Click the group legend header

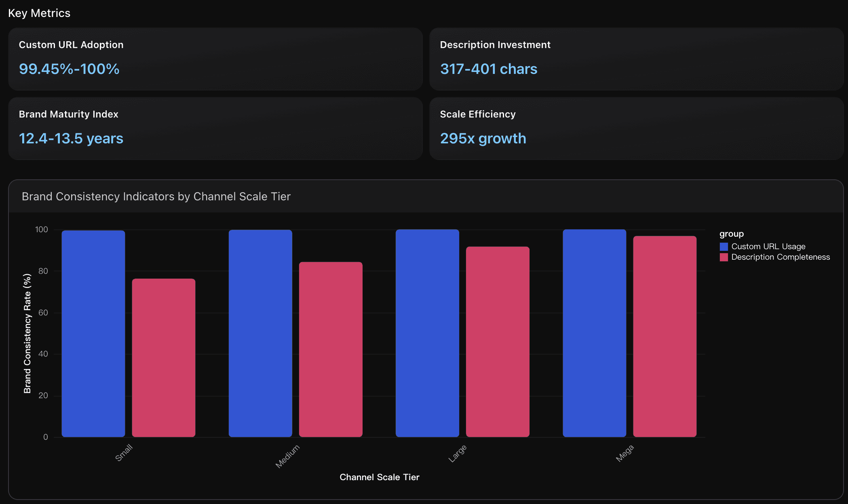[732, 233]
